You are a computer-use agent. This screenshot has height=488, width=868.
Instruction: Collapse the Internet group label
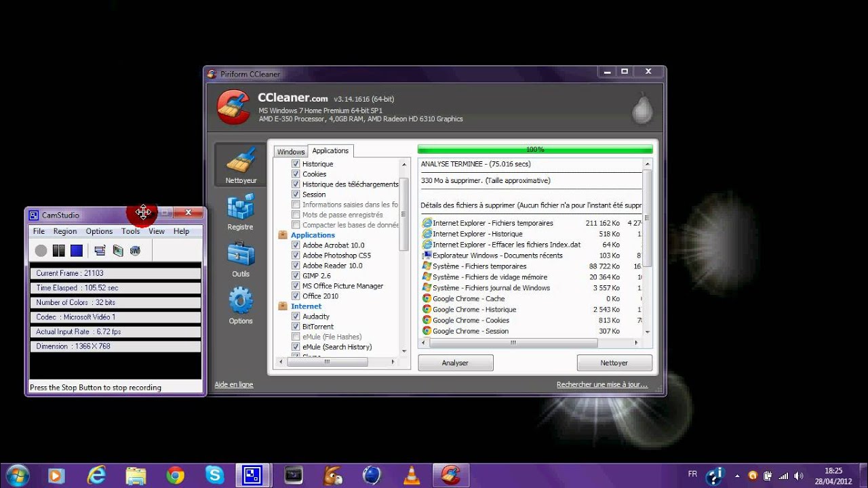(306, 306)
